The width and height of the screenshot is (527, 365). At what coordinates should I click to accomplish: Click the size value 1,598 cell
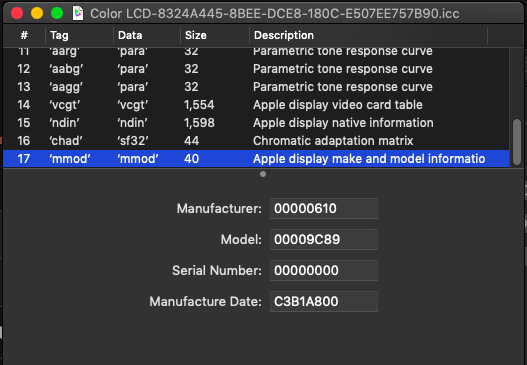tap(199, 123)
